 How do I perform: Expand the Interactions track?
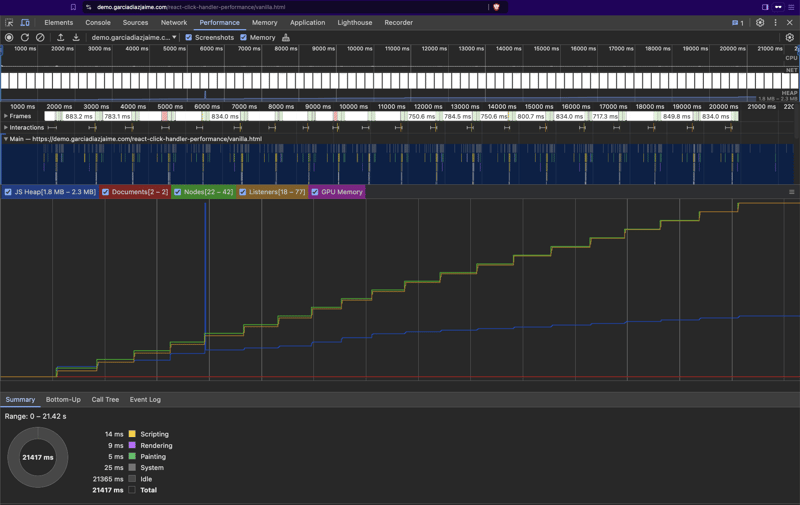pyautogui.click(x=6, y=128)
